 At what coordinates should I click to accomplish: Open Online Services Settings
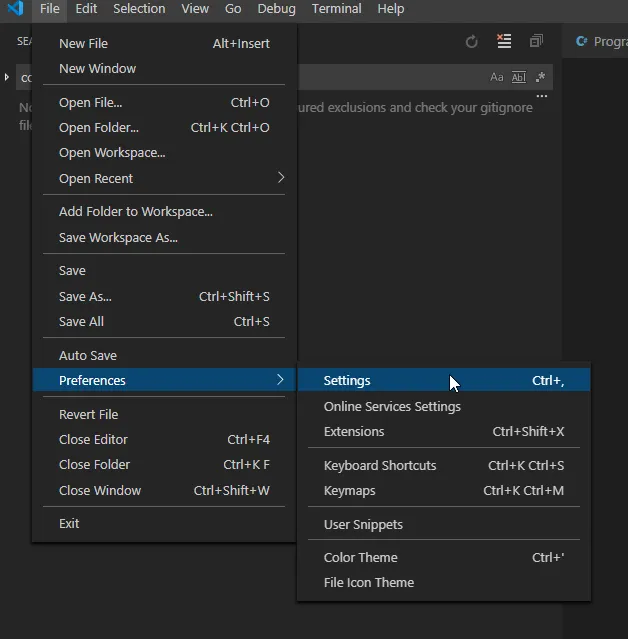[x=444, y=406]
